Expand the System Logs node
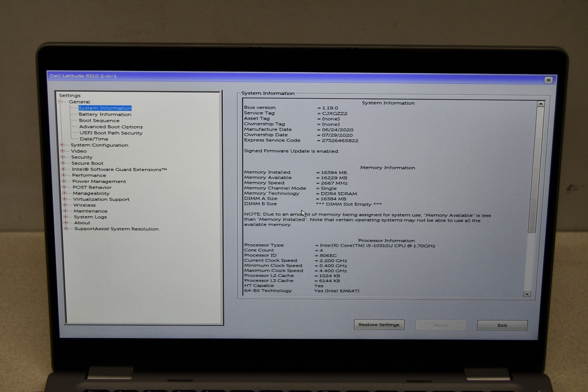 coord(66,217)
